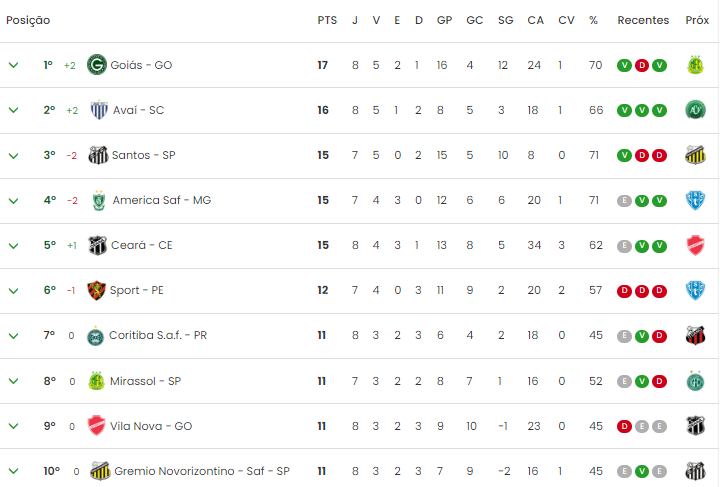Click the Goiás club crest icon
The height and width of the screenshot is (487, 720).
pos(97,65)
